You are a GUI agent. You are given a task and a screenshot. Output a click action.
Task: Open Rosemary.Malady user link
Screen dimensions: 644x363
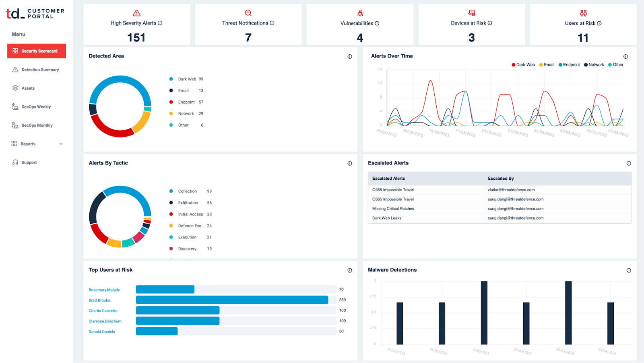coord(104,290)
